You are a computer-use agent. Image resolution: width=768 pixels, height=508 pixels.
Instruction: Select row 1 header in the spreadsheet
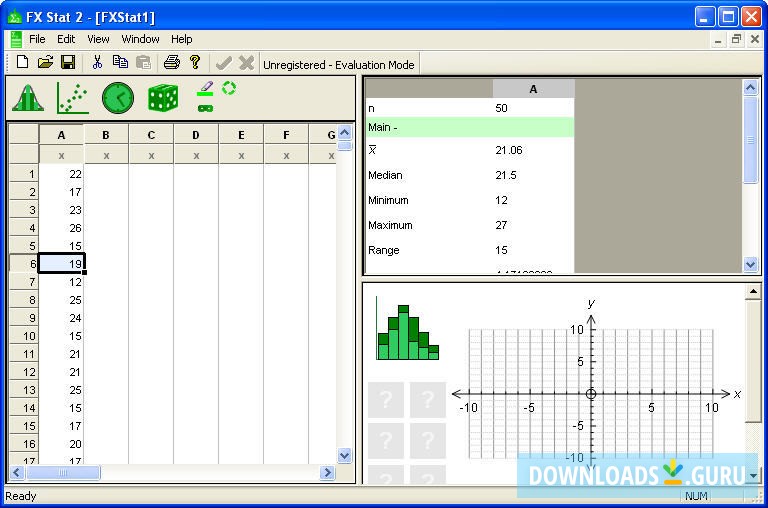coord(24,174)
